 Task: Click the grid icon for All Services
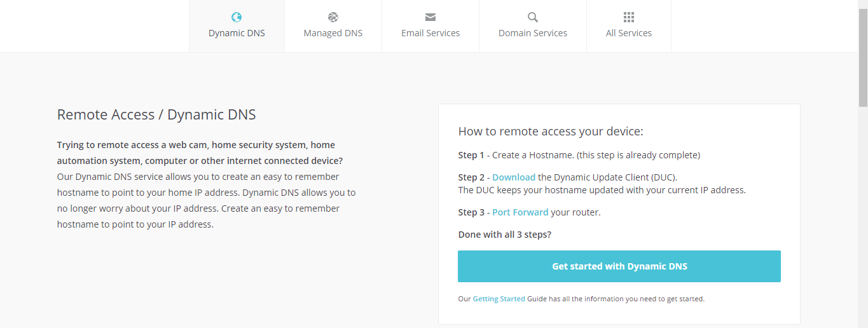click(x=629, y=17)
